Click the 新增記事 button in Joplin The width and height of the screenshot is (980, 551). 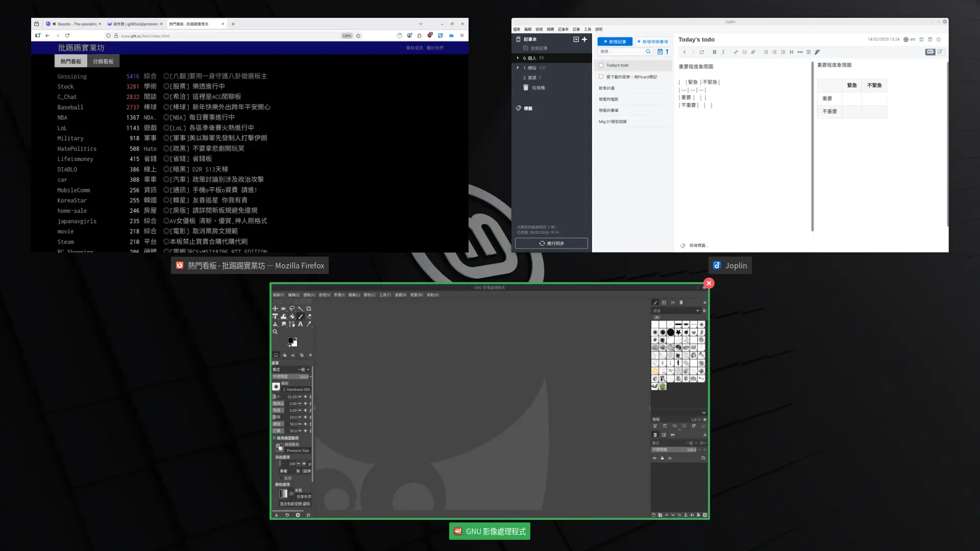[615, 42]
